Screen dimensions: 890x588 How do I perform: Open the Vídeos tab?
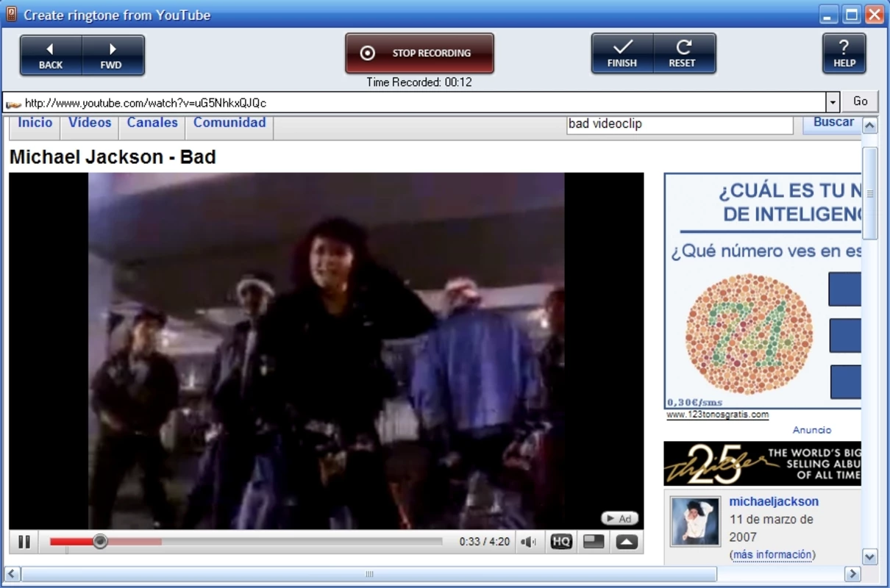tap(90, 123)
